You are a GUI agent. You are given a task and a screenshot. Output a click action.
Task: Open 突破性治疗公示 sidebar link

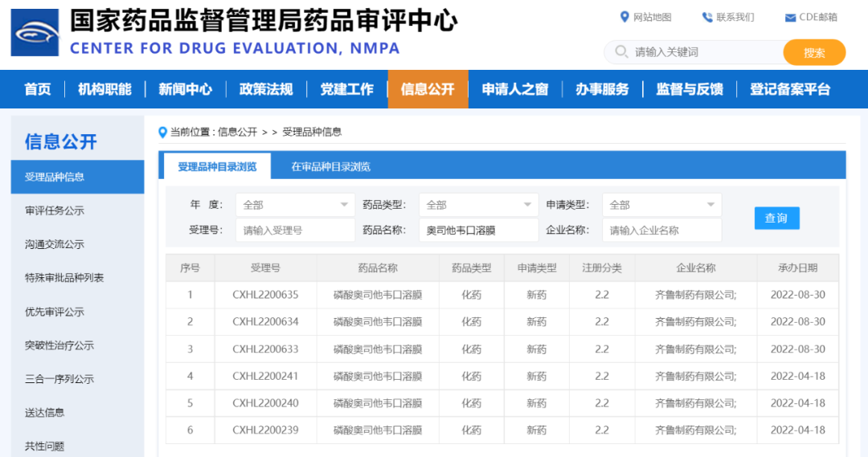point(59,345)
